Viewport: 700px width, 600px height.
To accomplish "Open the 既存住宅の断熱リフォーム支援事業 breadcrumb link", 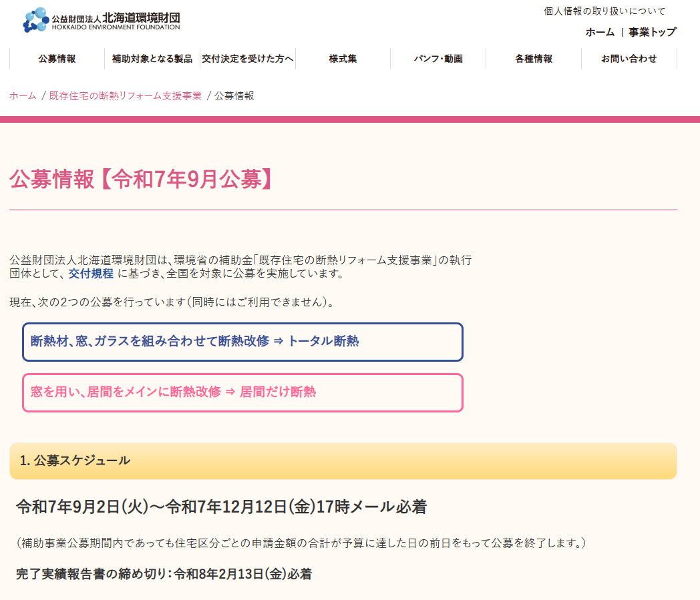I will 125,95.
